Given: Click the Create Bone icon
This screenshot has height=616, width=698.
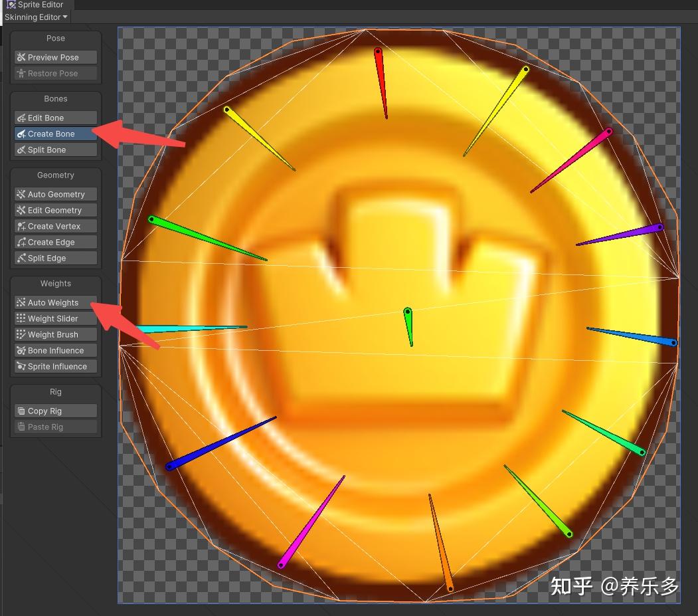Looking at the screenshot, I should [21, 134].
